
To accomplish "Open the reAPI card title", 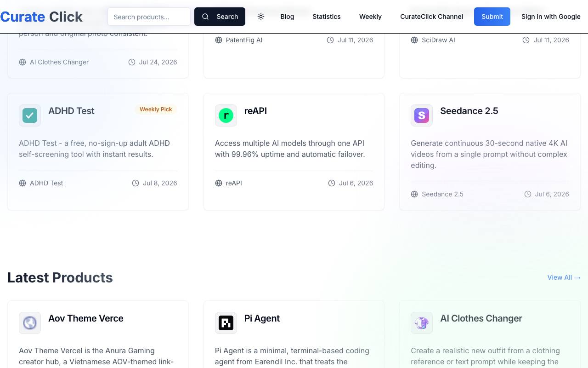I will [255, 111].
